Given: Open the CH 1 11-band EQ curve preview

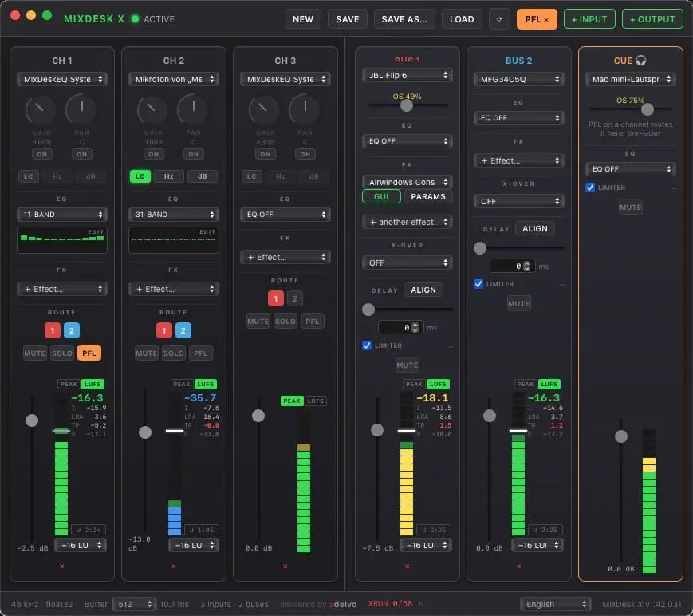Looking at the screenshot, I should 62,240.
